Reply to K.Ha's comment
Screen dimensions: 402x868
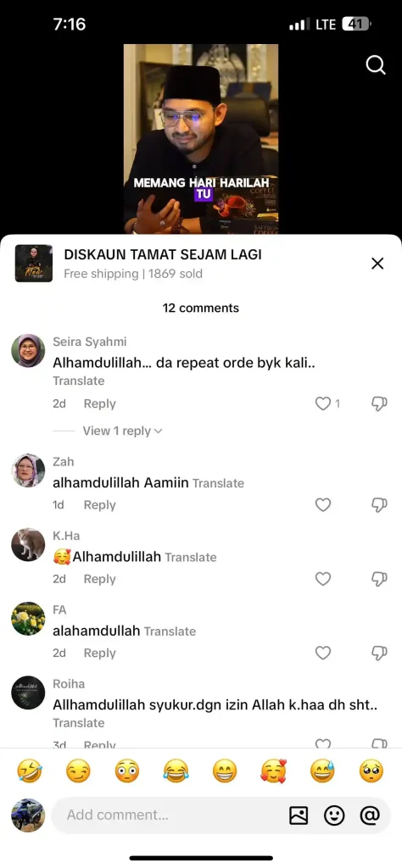[x=100, y=579]
